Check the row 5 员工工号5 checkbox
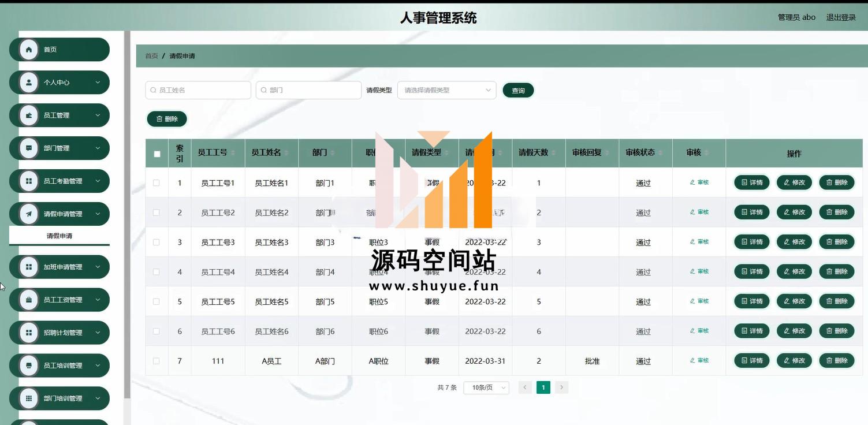868x425 pixels. tap(157, 301)
